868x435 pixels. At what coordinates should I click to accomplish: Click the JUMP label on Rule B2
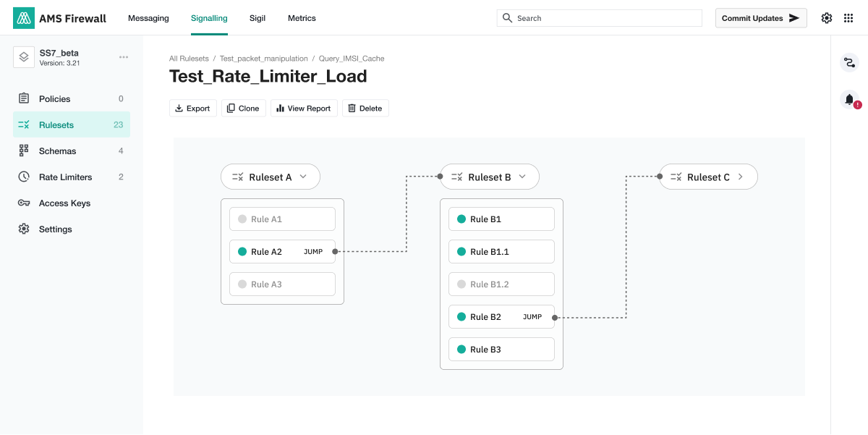[x=532, y=317]
